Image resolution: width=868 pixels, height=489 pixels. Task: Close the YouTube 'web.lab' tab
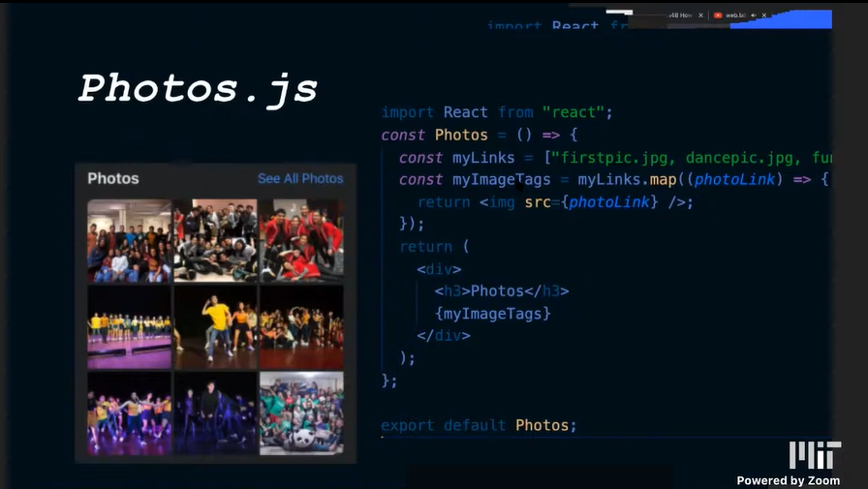tap(764, 15)
